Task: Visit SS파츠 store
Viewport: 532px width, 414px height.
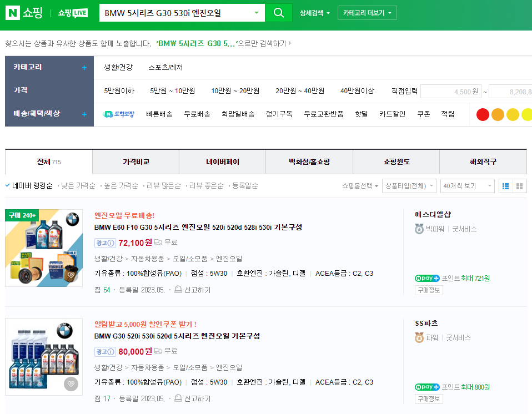Action: point(426,323)
